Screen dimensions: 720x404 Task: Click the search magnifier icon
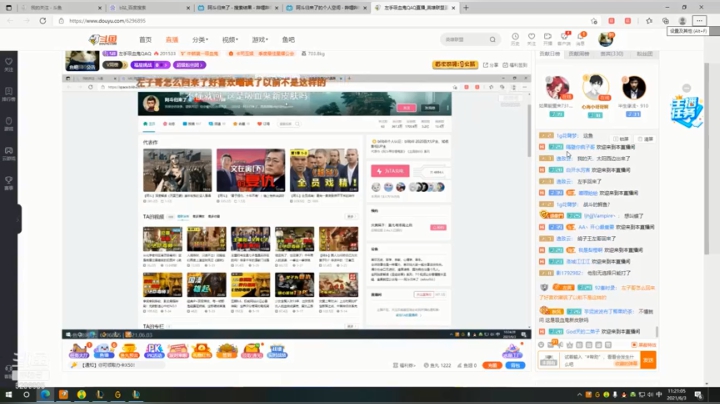pyautogui.click(x=493, y=39)
